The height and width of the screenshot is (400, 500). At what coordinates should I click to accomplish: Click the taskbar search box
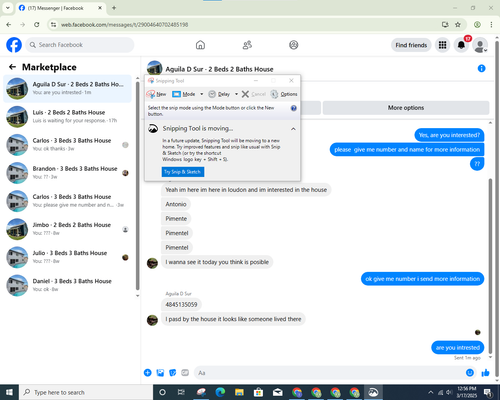coord(86,392)
